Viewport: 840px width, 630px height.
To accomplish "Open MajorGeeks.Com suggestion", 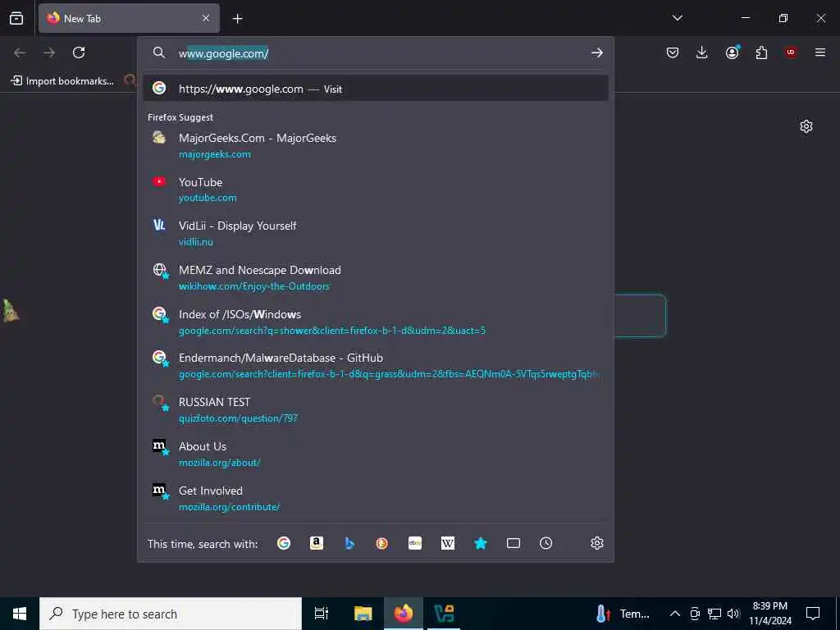I will [376, 146].
